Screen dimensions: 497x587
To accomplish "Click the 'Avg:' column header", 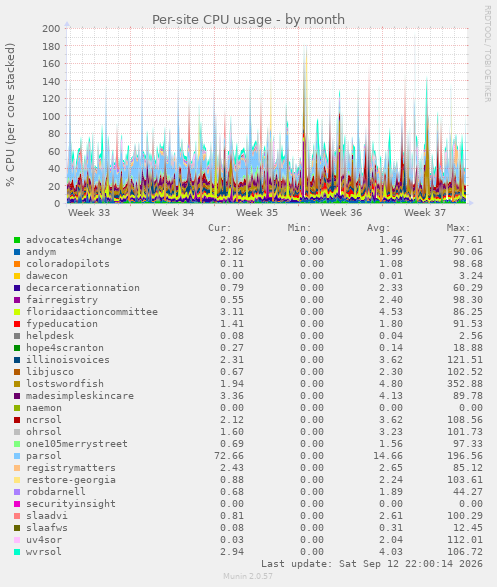I will tap(379, 228).
